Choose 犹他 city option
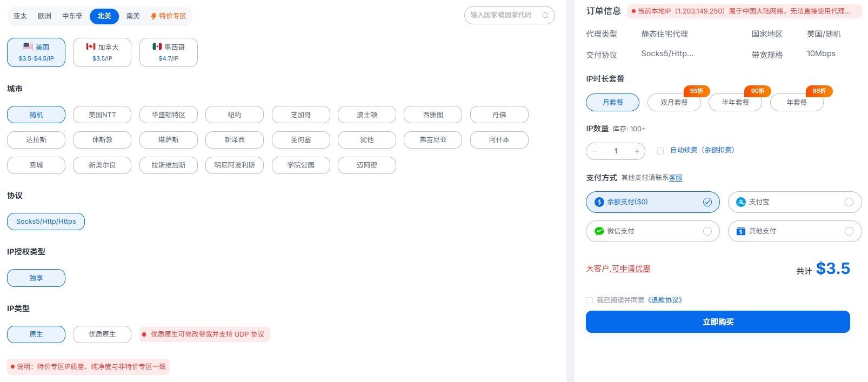This screenshot has height=382, width=868. pyautogui.click(x=367, y=140)
